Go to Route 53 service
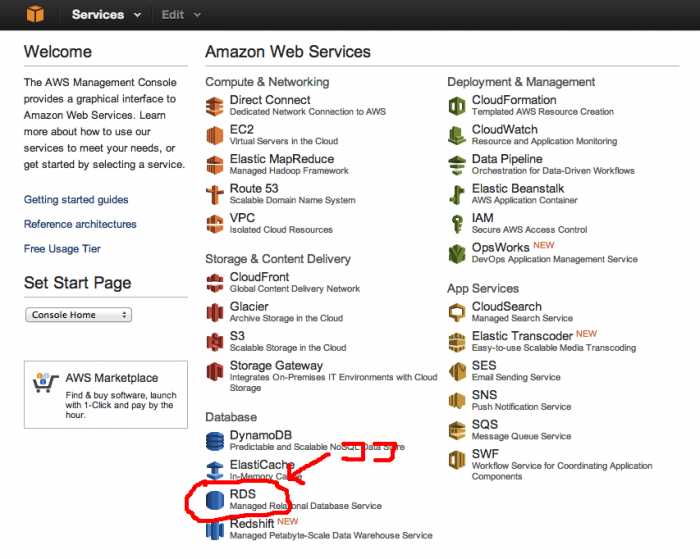Viewport: 700px width, 559px height. point(254,188)
